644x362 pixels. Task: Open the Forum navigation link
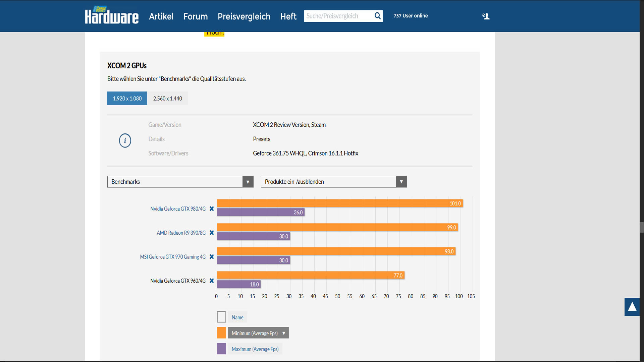195,16
